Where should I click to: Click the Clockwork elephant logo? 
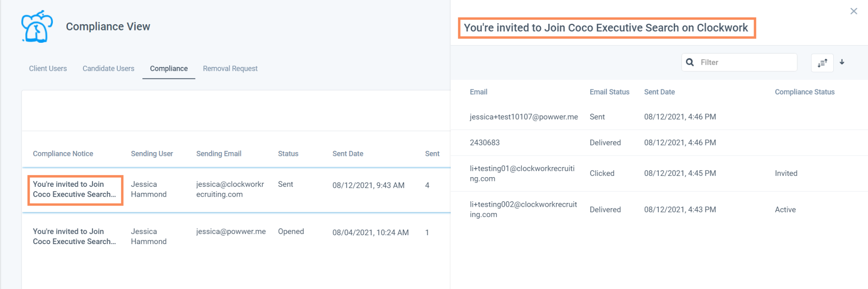click(x=37, y=27)
